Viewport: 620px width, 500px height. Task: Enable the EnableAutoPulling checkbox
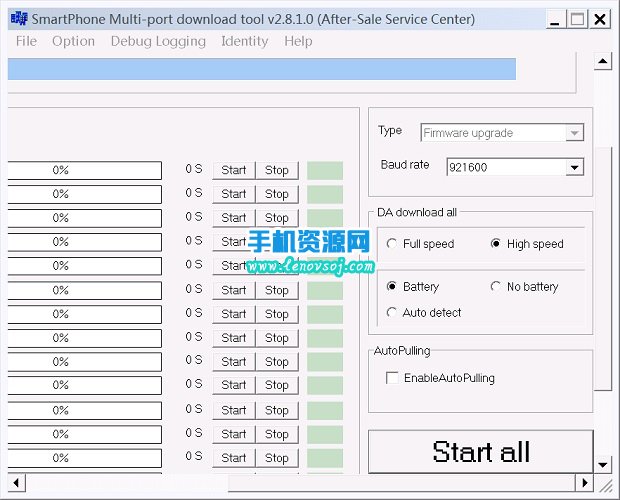click(392, 378)
